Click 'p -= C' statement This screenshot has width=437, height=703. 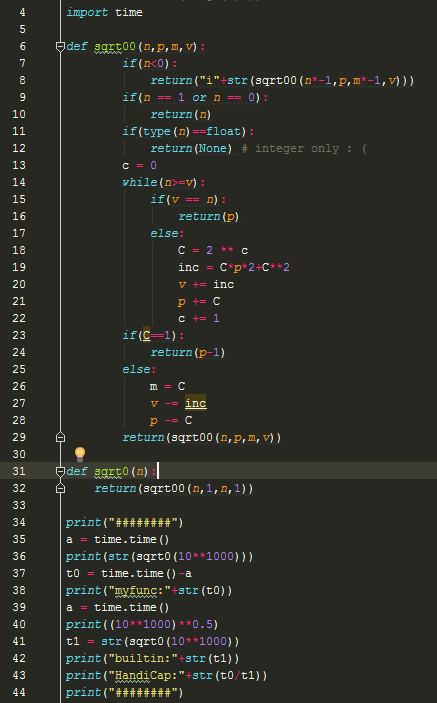pos(171,421)
